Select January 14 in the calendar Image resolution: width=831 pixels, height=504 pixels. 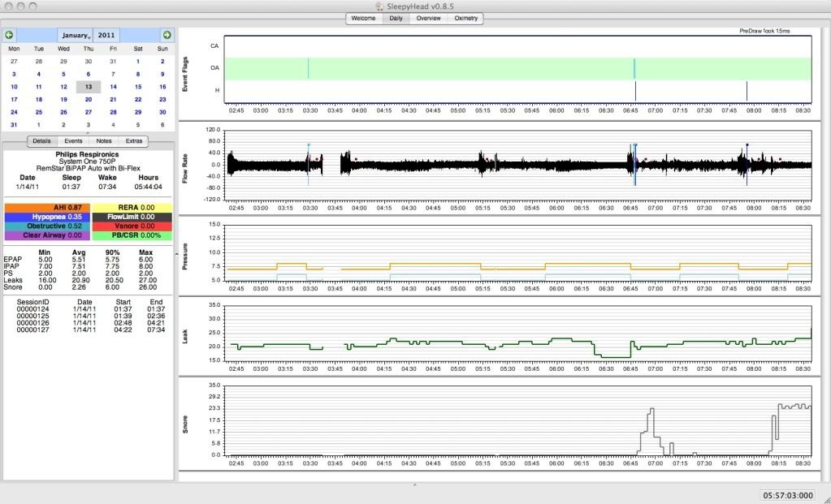click(x=113, y=87)
